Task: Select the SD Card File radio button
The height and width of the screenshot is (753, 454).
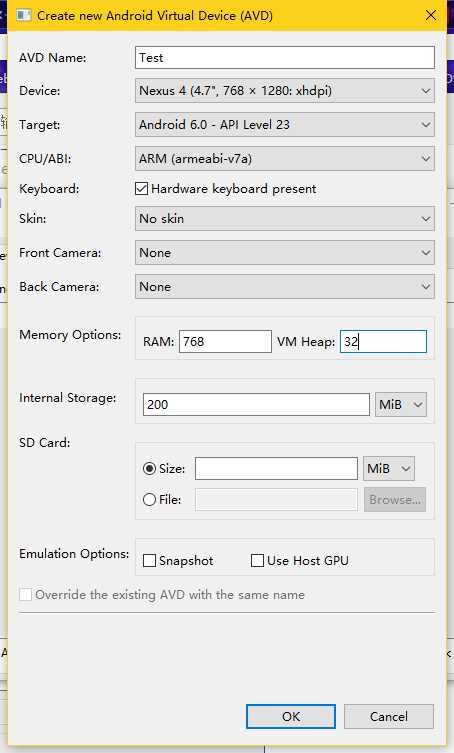Action: (149, 499)
